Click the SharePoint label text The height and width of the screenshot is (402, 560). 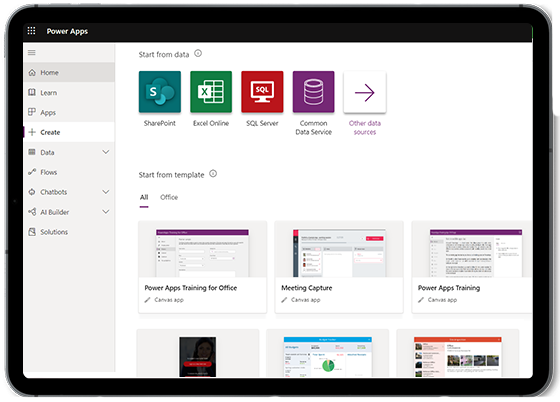[160, 123]
